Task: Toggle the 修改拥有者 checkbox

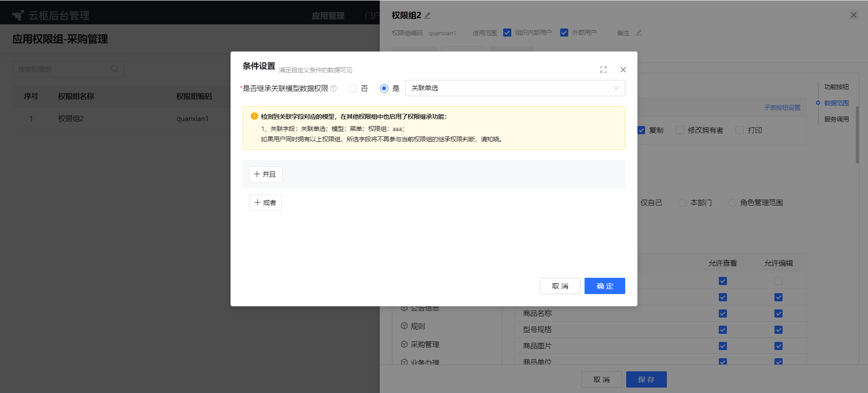Action: click(x=680, y=130)
